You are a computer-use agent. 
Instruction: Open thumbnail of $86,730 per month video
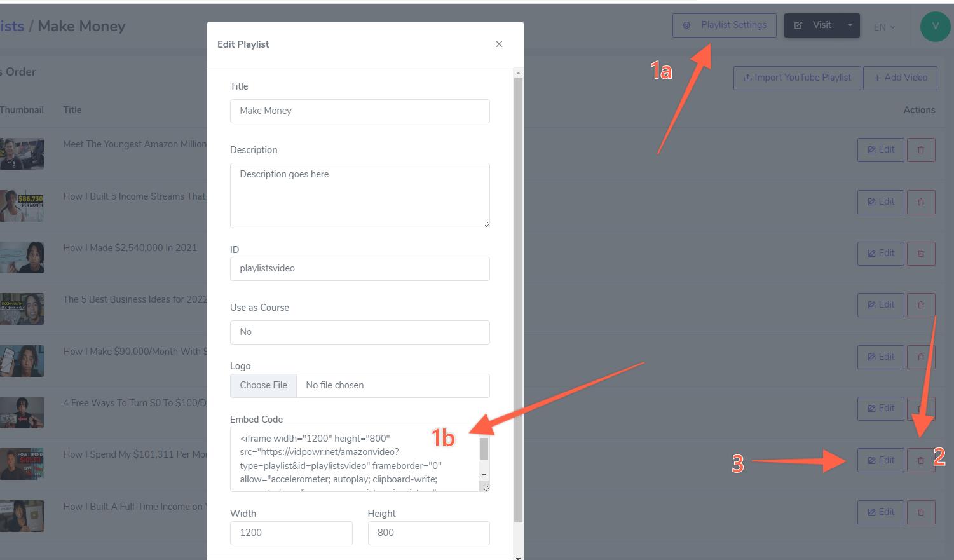(x=22, y=206)
